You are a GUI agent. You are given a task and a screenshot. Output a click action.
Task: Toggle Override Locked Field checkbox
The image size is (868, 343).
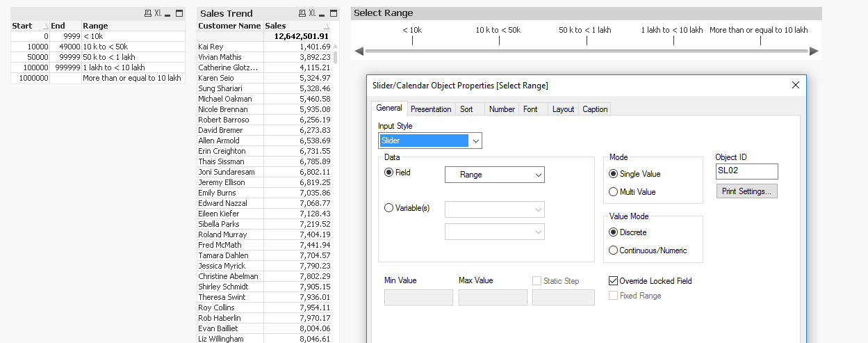tap(613, 281)
